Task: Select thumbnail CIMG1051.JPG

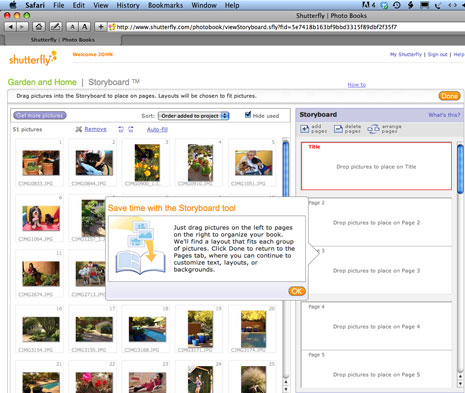Action: (x=253, y=163)
